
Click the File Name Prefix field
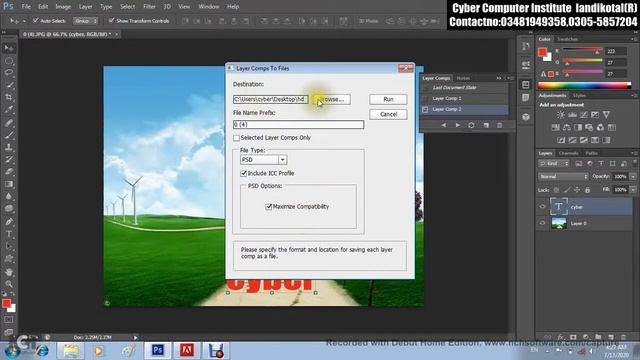point(298,124)
